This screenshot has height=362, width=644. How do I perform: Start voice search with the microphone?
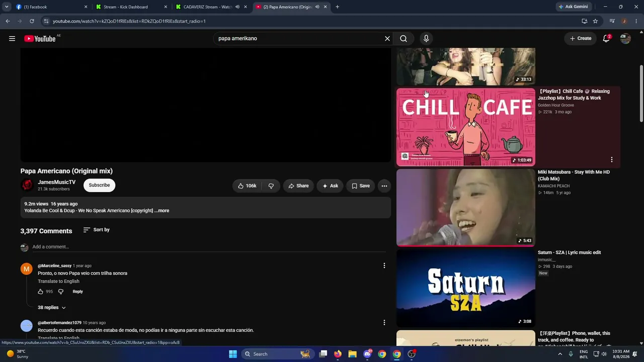pyautogui.click(x=426, y=39)
